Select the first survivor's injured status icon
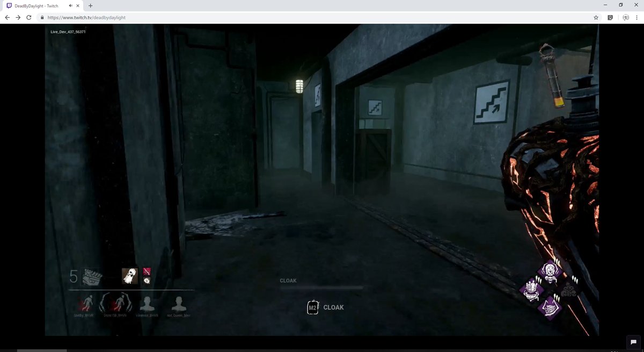Image resolution: width=644 pixels, height=352 pixels. point(85,303)
